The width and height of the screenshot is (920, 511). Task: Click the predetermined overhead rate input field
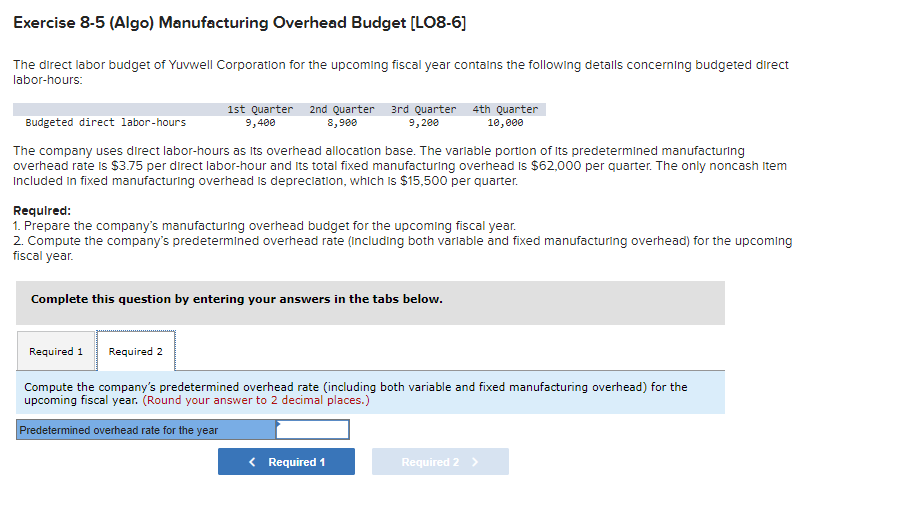click(312, 429)
